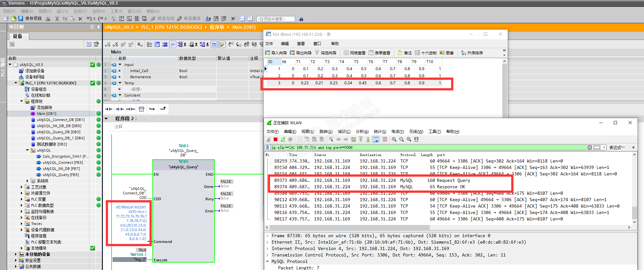Click green checkmark status of PLC_1 row
The height and width of the screenshot is (270, 644).
click(x=93, y=83)
